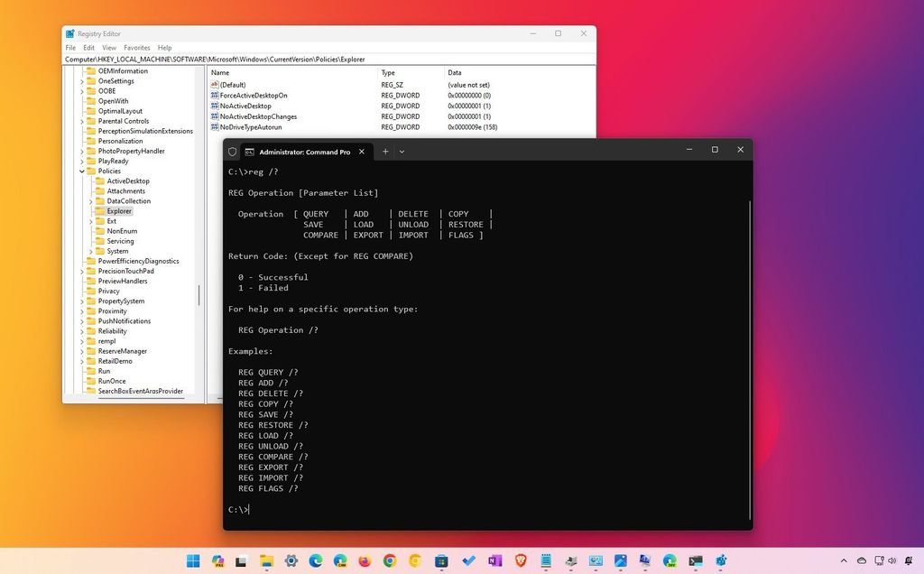Select the Administrator: Command Pro tab
924x574 pixels.
coord(305,152)
